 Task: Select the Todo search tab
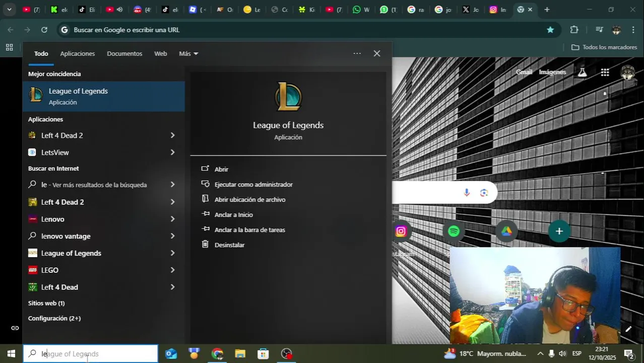pos(41,53)
